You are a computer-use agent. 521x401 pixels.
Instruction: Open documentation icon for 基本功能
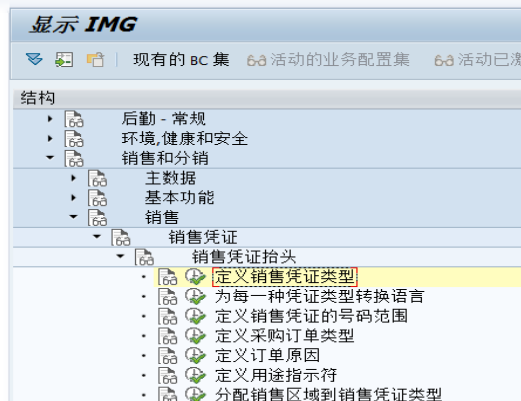(x=97, y=198)
